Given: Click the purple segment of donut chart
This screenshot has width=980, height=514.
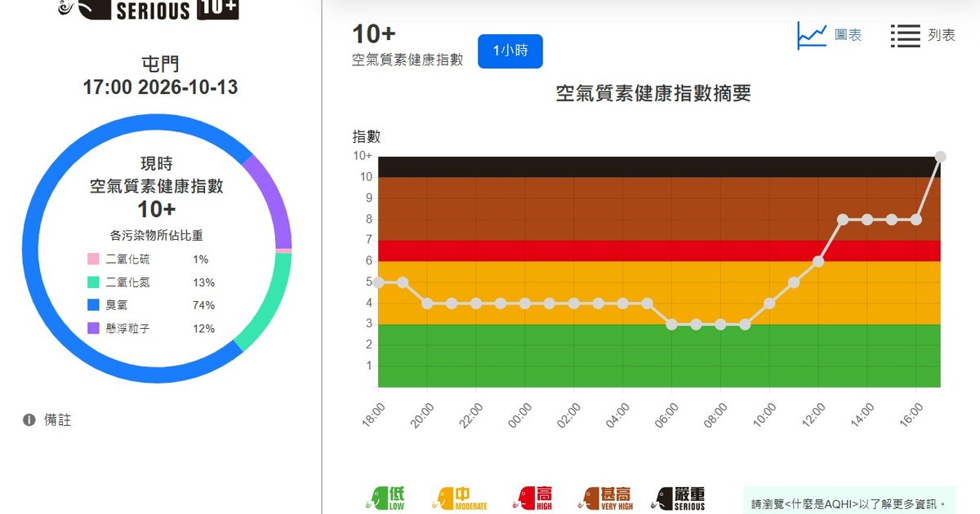Looking at the screenshot, I should pos(274,200).
